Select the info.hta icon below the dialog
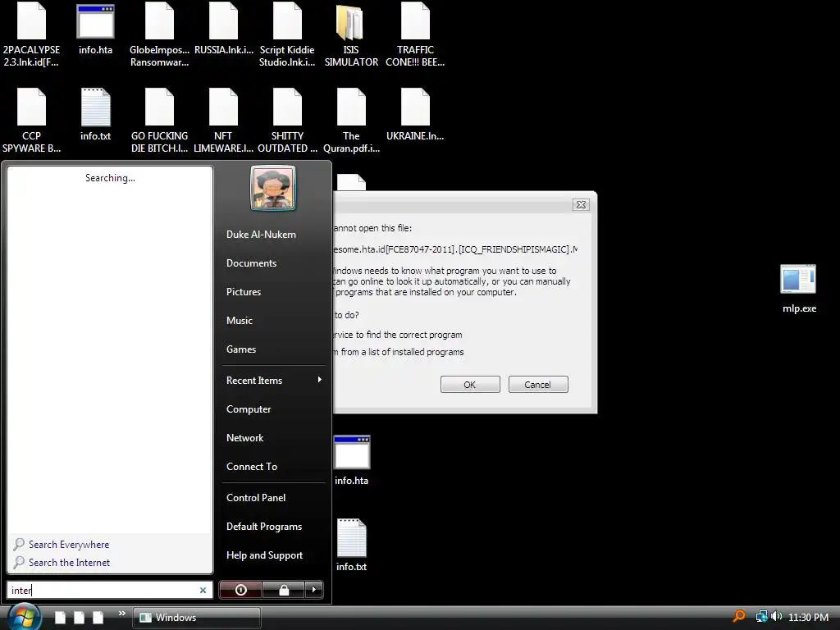The height and width of the screenshot is (630, 840). pos(351,461)
